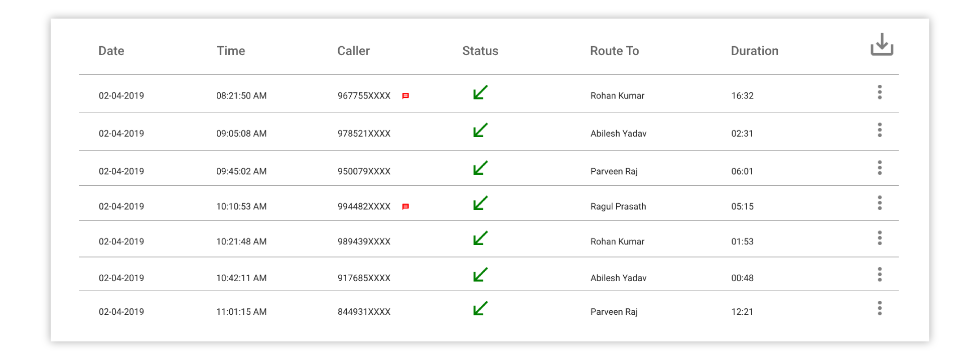Click the Date column header
980x360 pixels.
(x=111, y=51)
